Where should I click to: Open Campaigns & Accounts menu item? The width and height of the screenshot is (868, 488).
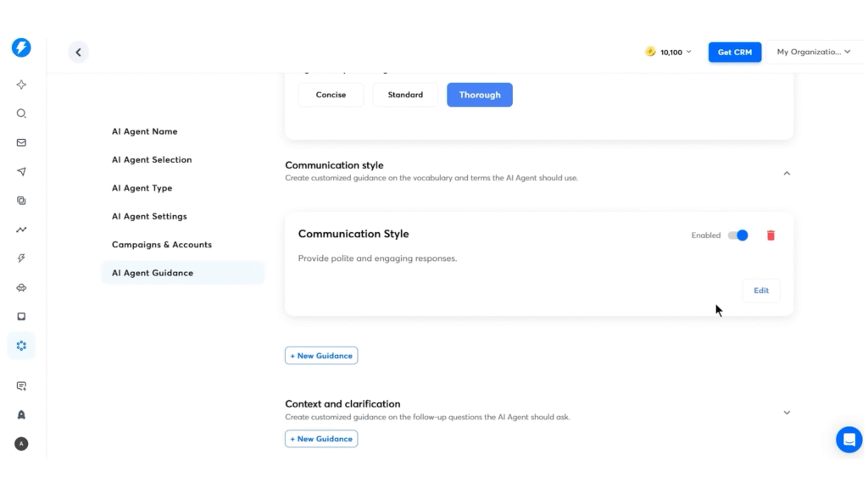click(x=162, y=245)
